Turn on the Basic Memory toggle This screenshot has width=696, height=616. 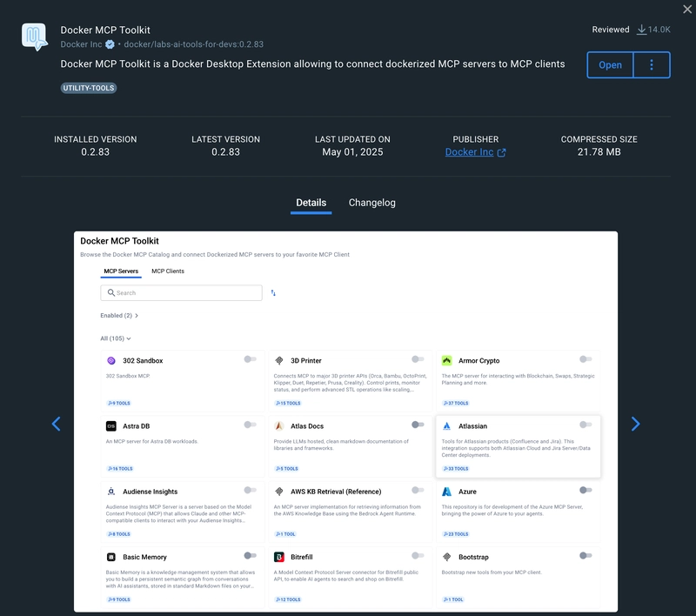250,556
